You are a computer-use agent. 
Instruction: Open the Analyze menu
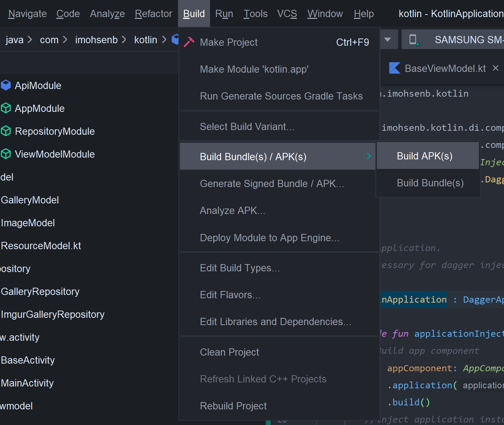point(107,14)
